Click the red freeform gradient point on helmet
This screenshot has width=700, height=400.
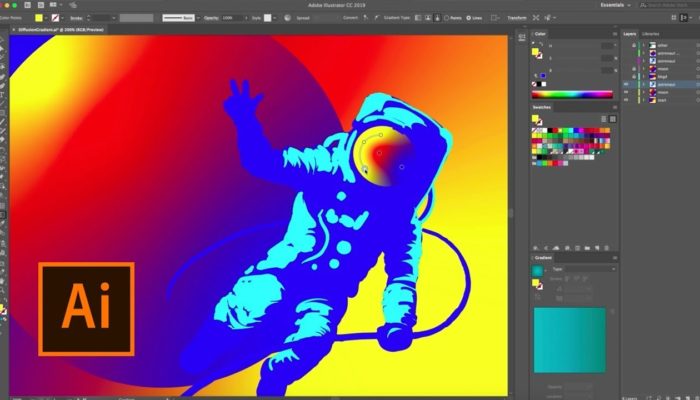(379, 153)
